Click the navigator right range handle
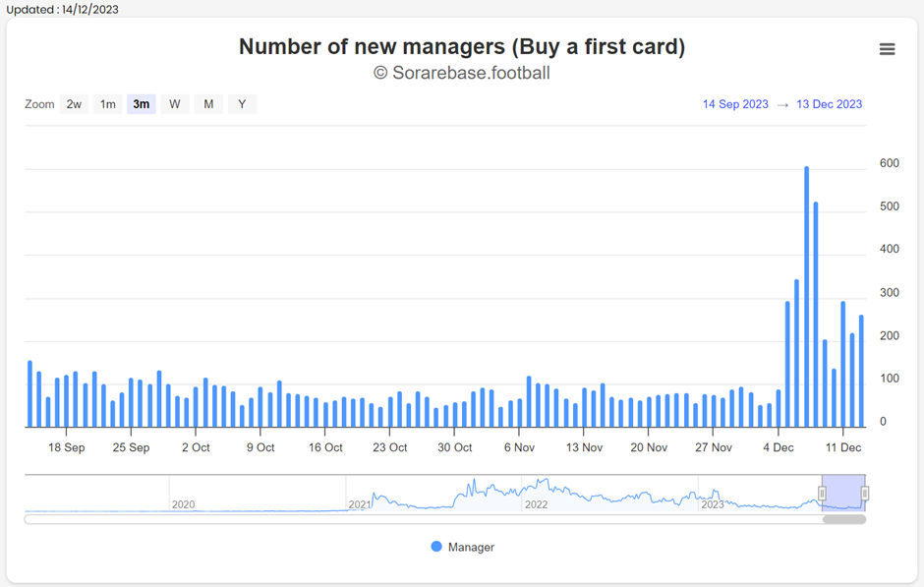 click(864, 494)
